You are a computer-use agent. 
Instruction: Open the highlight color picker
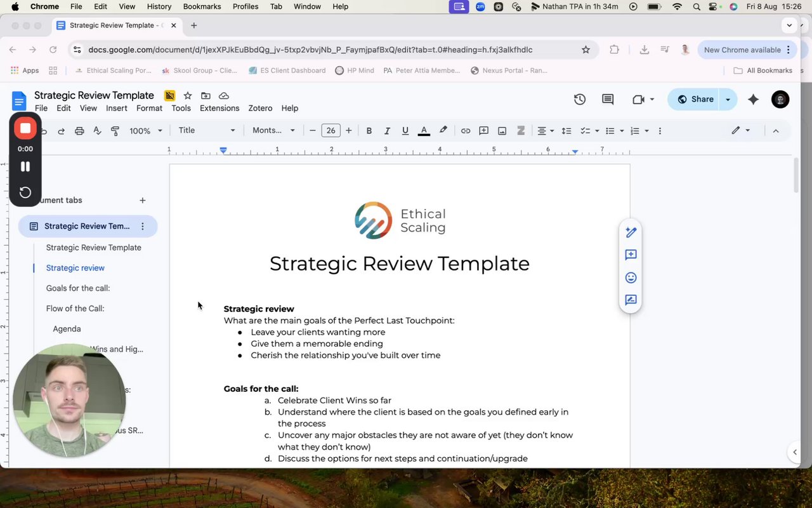click(443, 131)
